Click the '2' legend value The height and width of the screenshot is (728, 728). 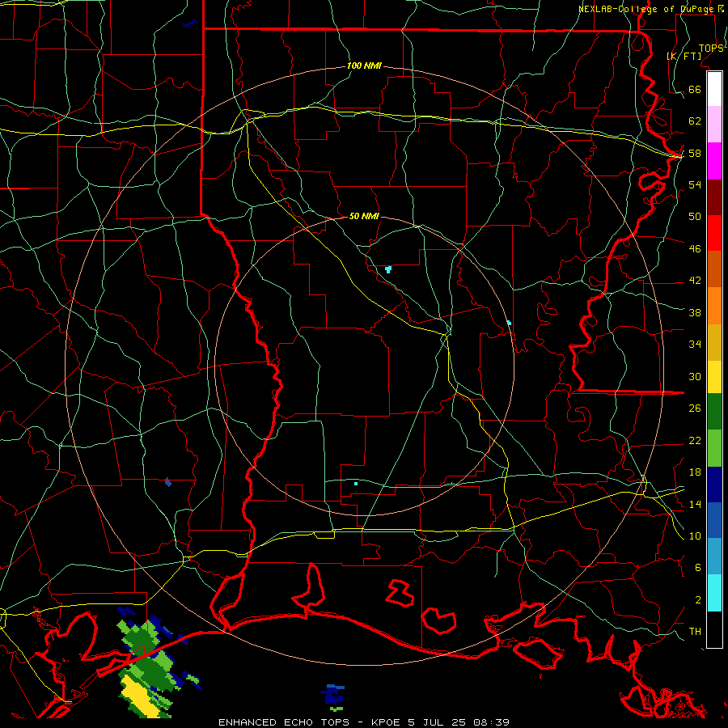(697, 600)
